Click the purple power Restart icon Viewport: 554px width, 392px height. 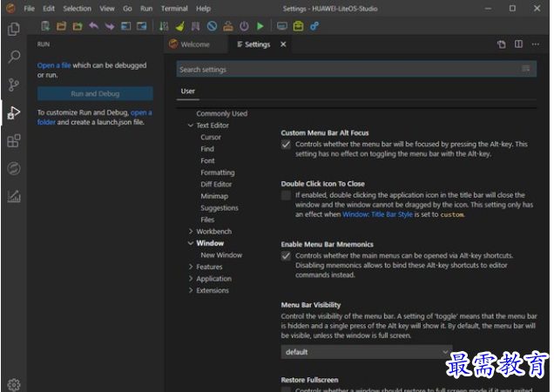[244, 26]
